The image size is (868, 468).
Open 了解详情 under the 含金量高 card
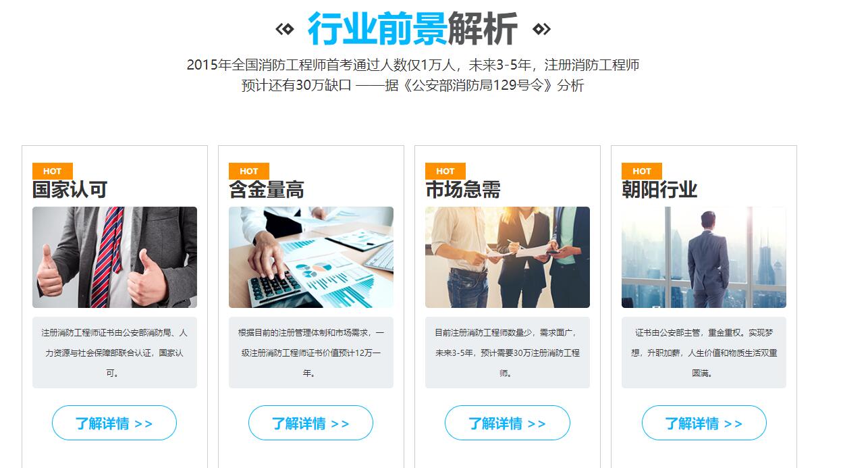tap(310, 423)
